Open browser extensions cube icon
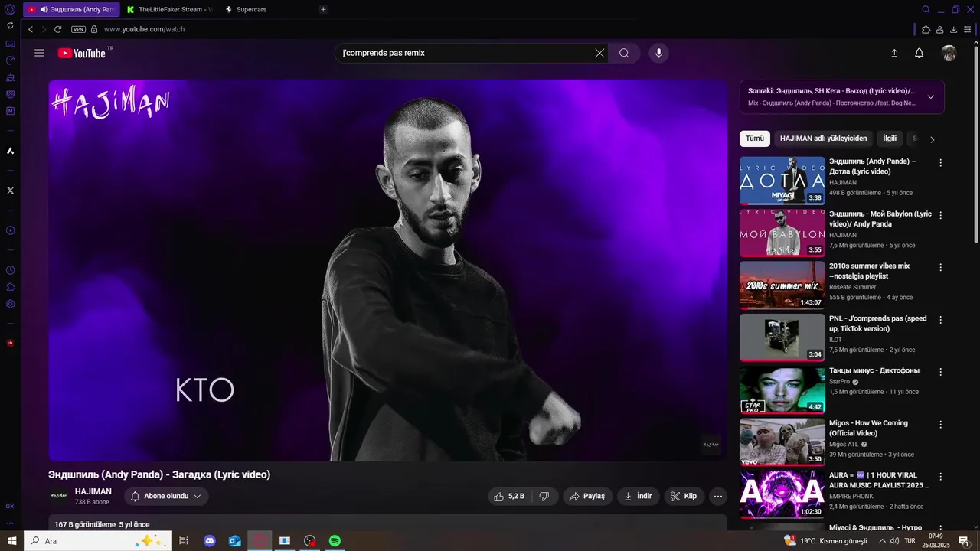Image resolution: width=980 pixels, height=551 pixels. pyautogui.click(x=926, y=29)
